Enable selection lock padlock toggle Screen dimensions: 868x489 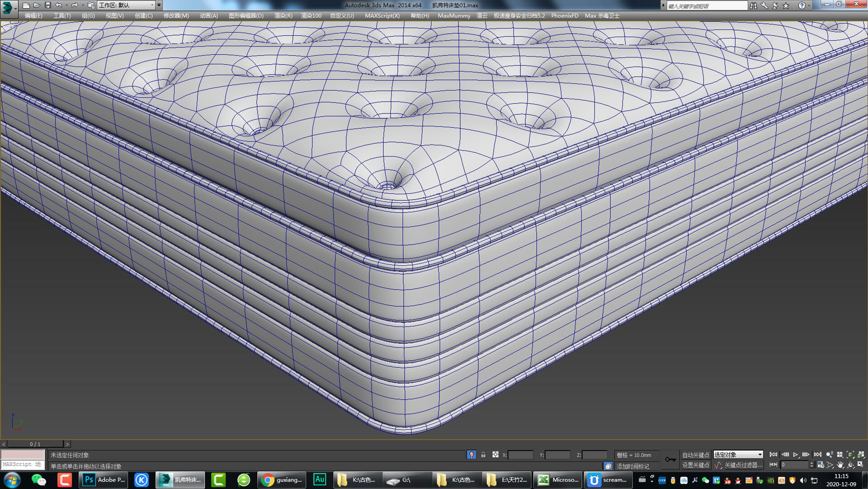tap(483, 455)
